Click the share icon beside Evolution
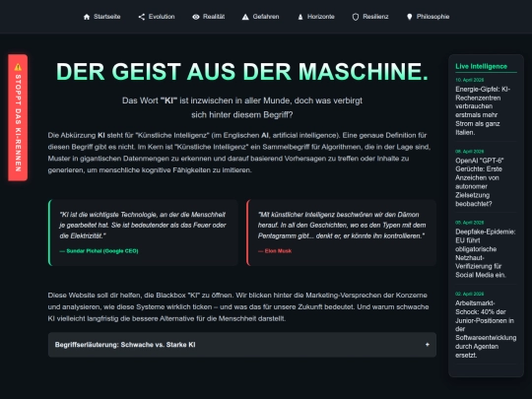This screenshot has height=399, width=532. (142, 17)
